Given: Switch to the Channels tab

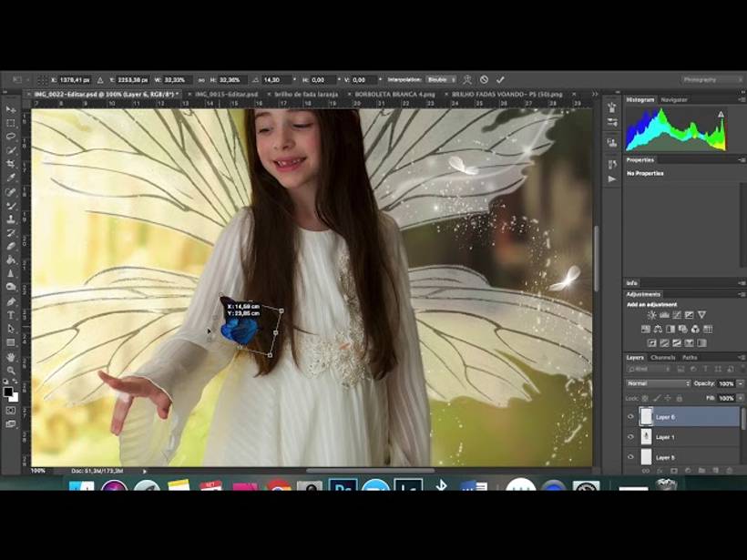Looking at the screenshot, I should (662, 358).
